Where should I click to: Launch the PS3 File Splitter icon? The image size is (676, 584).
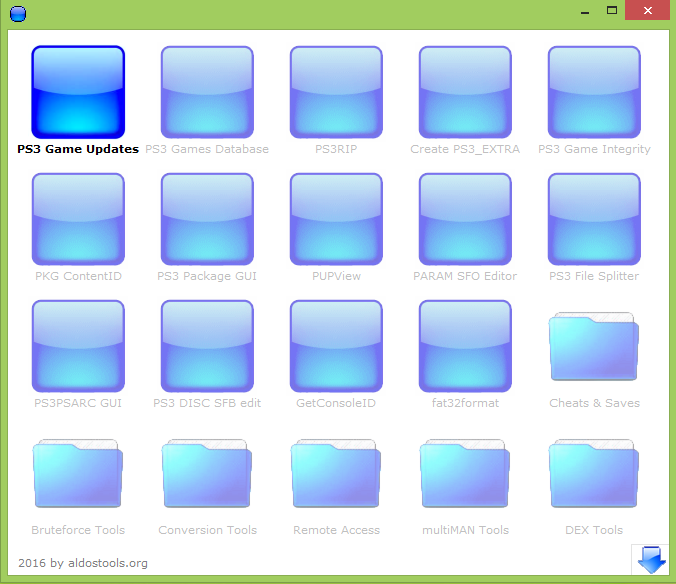point(594,219)
